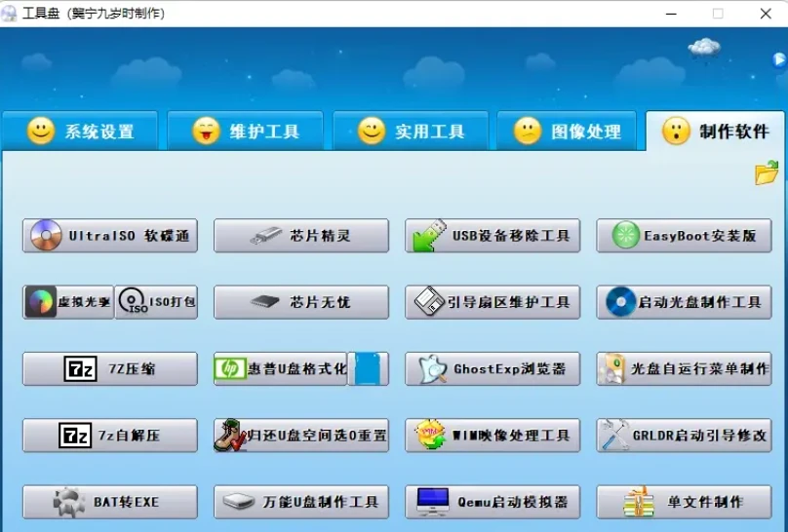Click the 7z logo on 7Z压缩

(x=80, y=369)
